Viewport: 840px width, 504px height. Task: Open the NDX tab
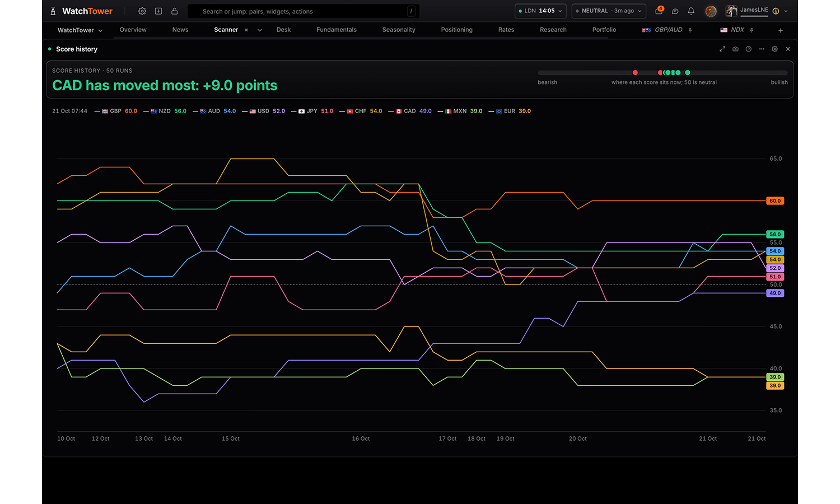tap(732, 30)
